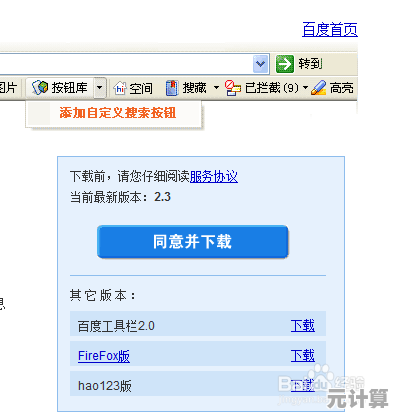This screenshot has height=417, width=395.
Task: Click the 搜藏 toolbar label
Action: point(195,88)
